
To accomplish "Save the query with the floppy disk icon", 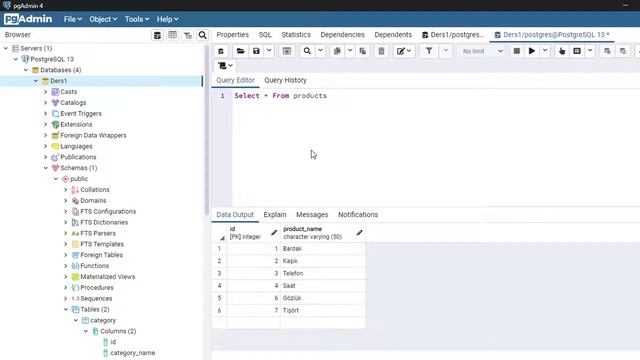I will coord(256,51).
